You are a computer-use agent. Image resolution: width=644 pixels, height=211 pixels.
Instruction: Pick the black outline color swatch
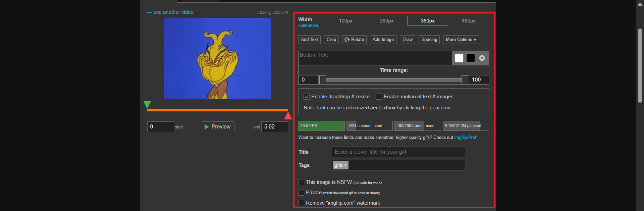coord(471,58)
